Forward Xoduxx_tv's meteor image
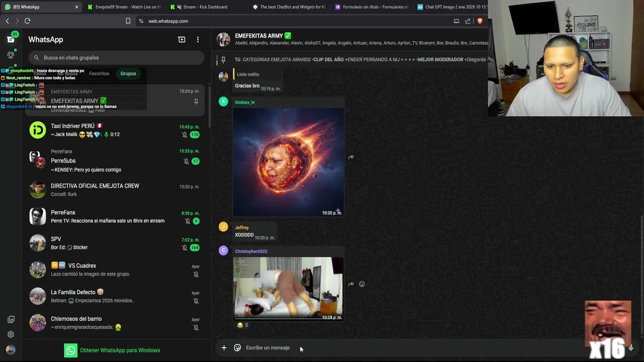Image resolution: width=644 pixels, height=362 pixels. click(x=351, y=157)
